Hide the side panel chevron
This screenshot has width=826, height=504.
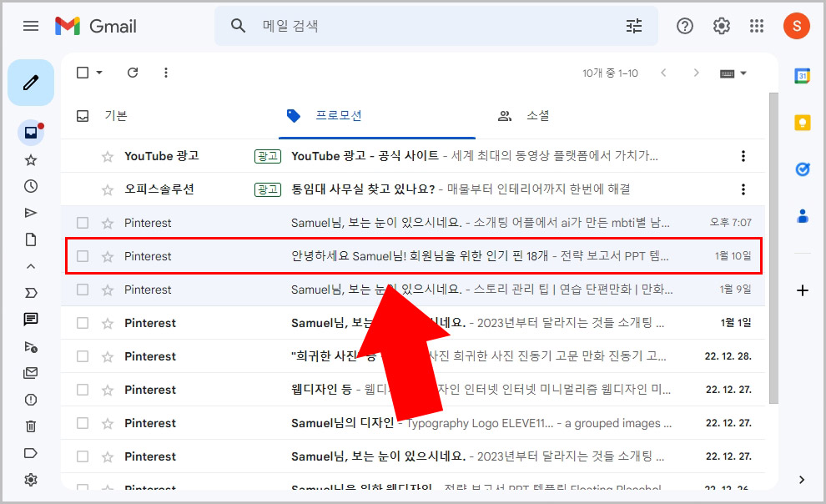pos(802,480)
